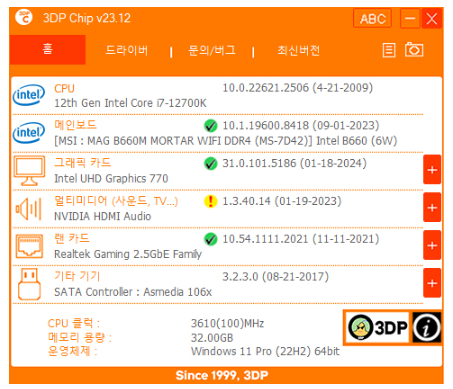453x389 pixels.
Task: Click the USB stick icon for 기타 기기
Action: (29, 284)
